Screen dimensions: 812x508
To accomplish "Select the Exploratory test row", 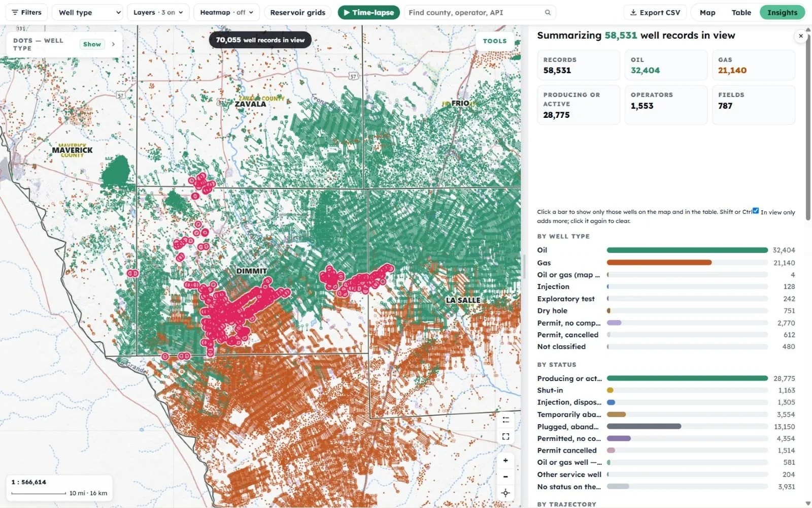I will (x=666, y=299).
